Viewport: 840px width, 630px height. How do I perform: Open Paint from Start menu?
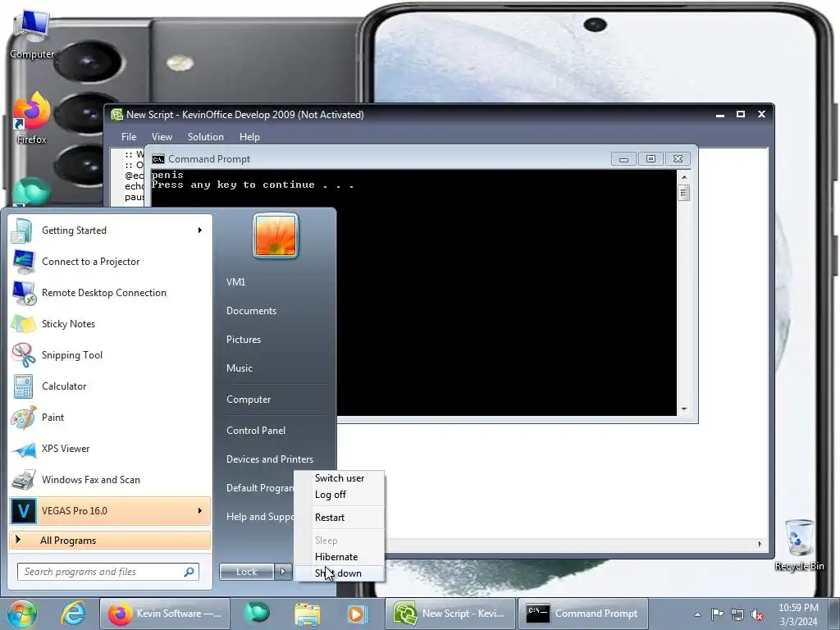tap(110, 418)
